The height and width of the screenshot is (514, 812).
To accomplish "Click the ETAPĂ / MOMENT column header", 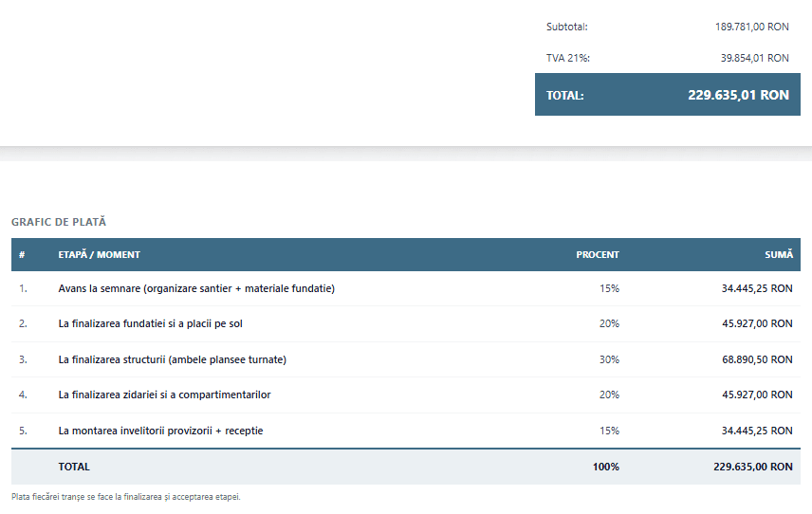I will click(99, 255).
